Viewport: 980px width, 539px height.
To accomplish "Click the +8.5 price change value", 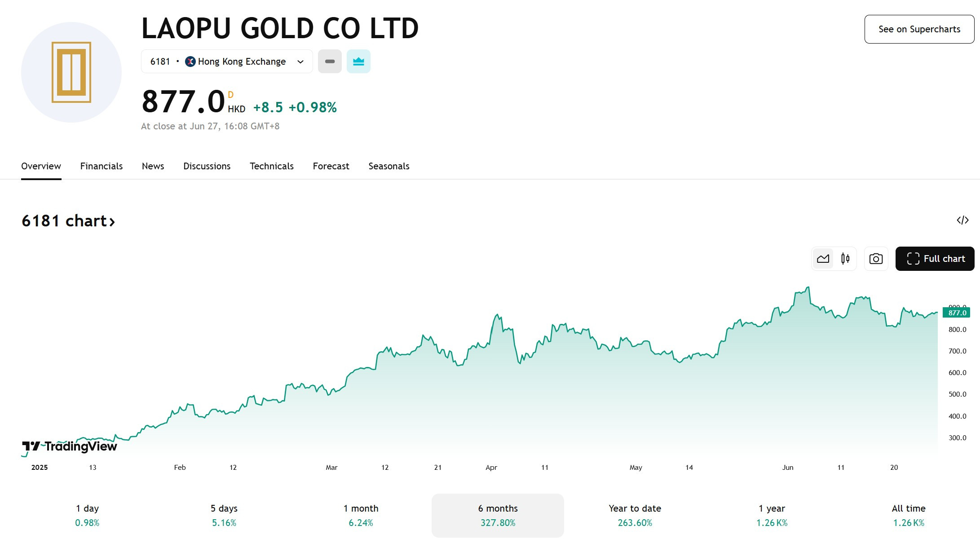I will 268,107.
